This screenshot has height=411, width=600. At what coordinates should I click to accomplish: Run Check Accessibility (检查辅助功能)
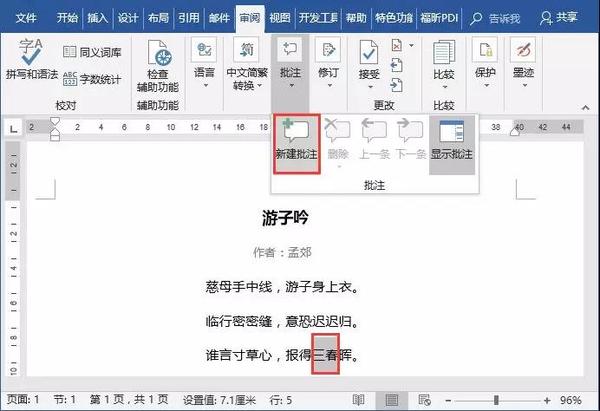click(x=158, y=67)
